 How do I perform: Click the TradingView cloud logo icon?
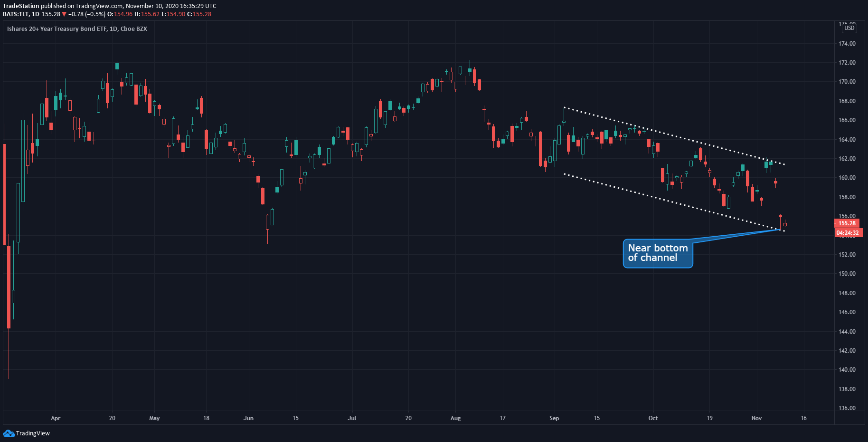(9, 433)
